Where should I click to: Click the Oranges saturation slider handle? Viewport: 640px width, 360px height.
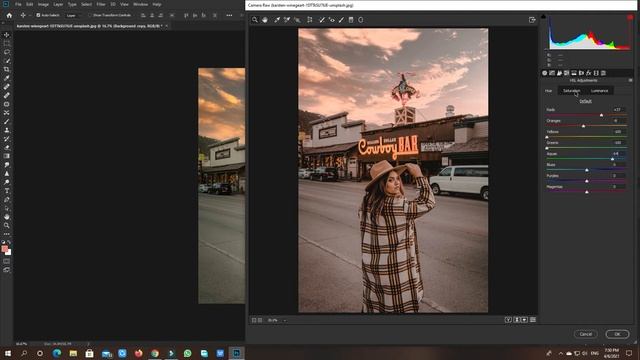click(583, 126)
